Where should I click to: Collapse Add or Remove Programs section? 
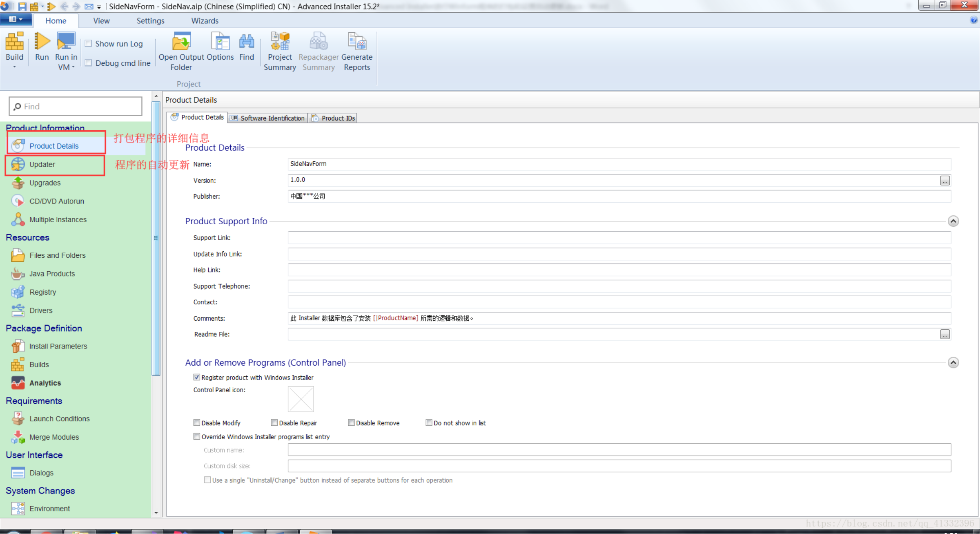point(953,362)
